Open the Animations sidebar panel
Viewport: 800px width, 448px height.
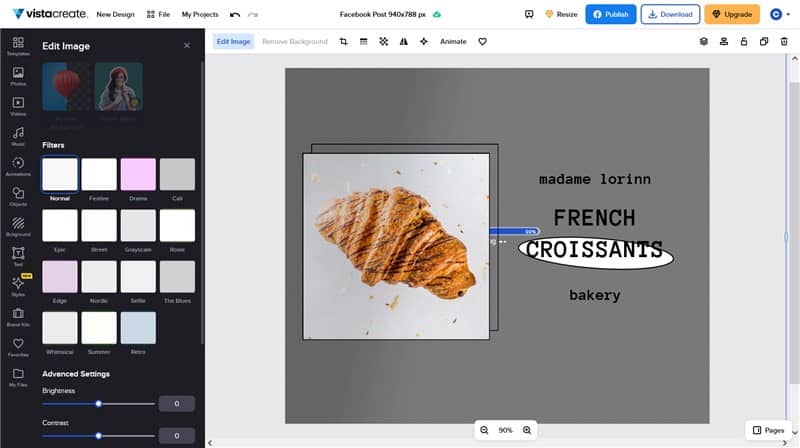pos(18,166)
